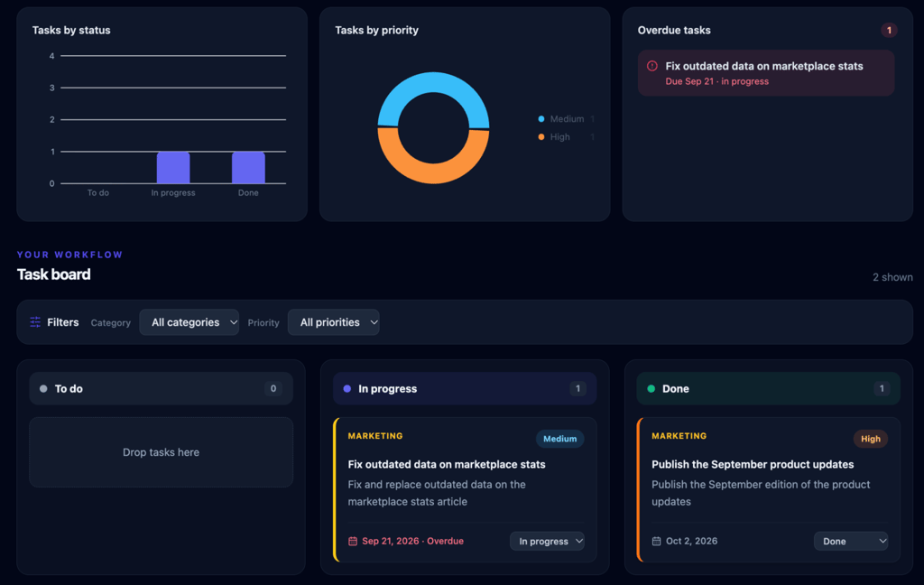Viewport: 924px width, 585px height.
Task: Click the Due Sep 21 · in progress text
Action: (x=716, y=81)
